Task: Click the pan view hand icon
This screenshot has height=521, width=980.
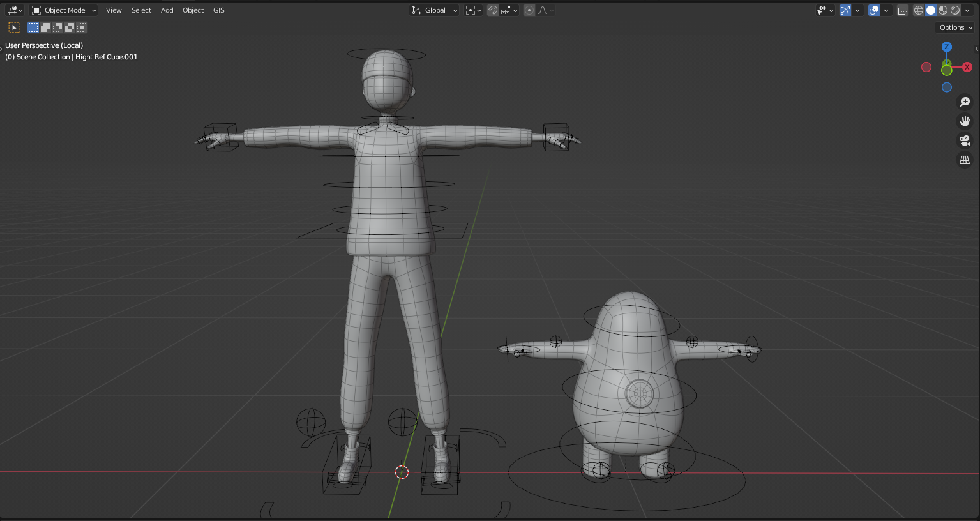Action: pos(965,121)
